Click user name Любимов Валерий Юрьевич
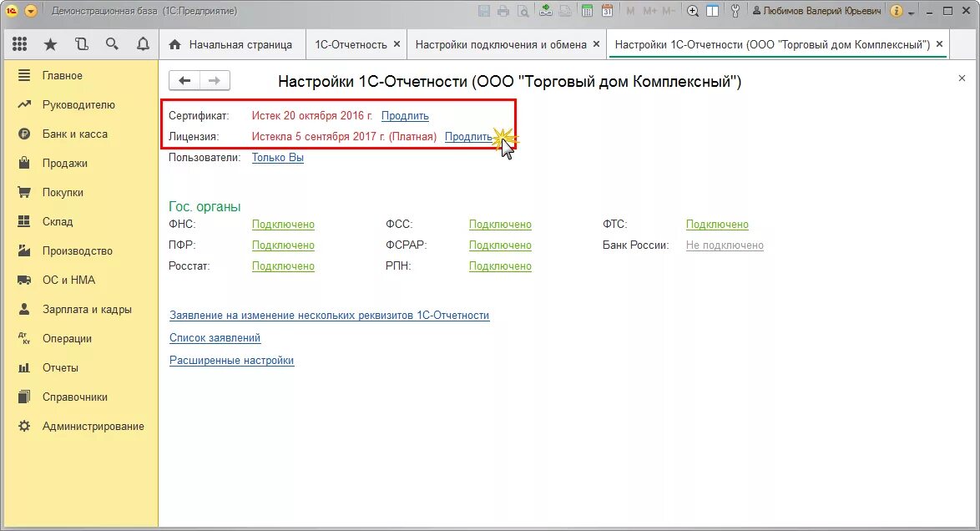Image resolution: width=980 pixels, height=531 pixels. (x=816, y=11)
